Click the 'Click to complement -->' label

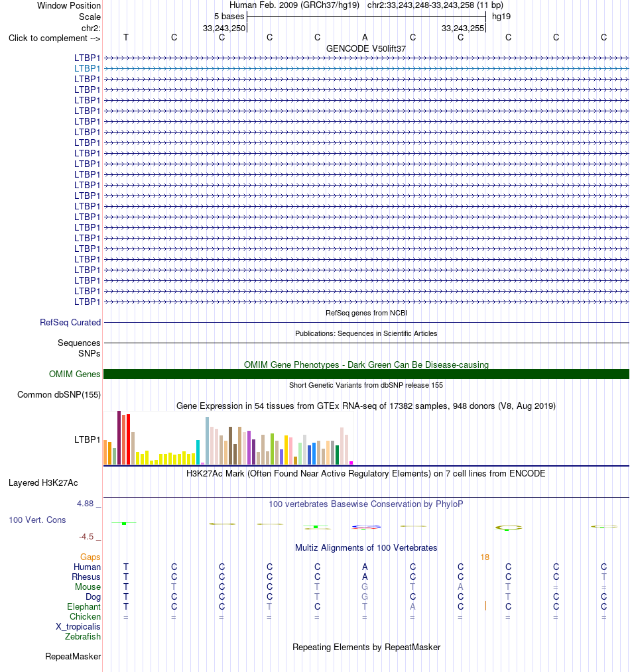[x=54, y=38]
